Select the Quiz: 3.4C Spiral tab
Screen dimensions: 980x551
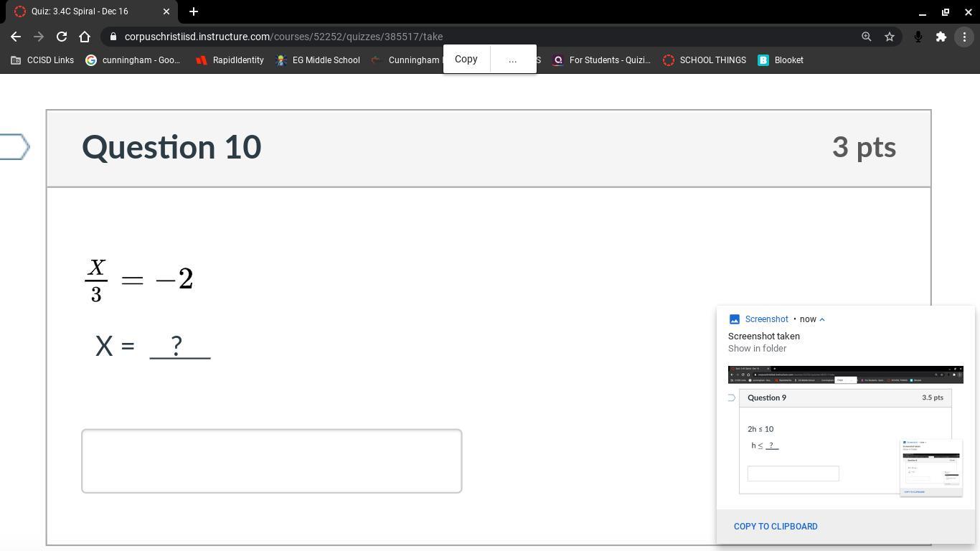tap(86, 11)
